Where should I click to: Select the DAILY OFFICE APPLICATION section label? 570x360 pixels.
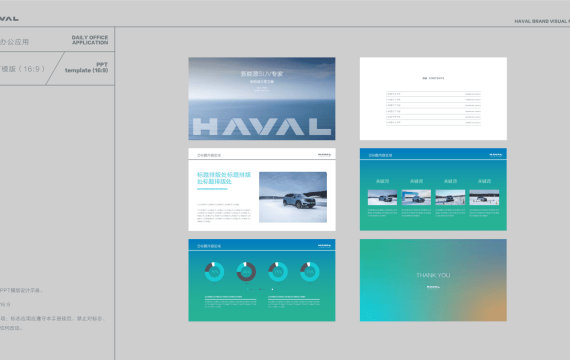tap(90, 40)
